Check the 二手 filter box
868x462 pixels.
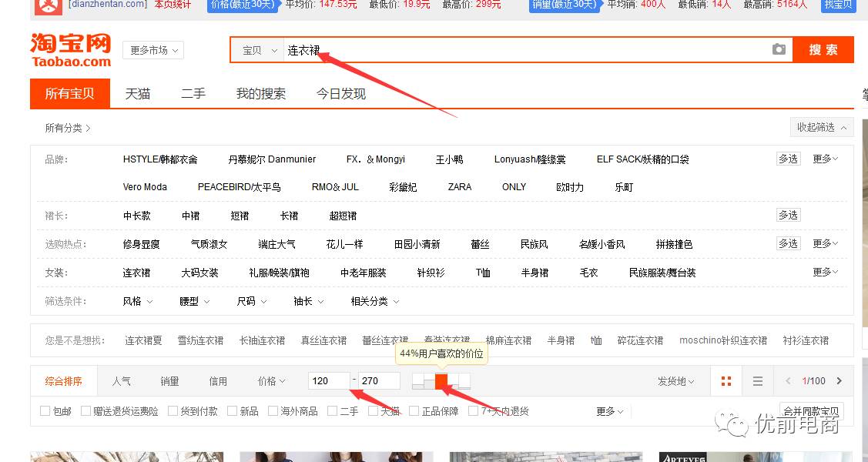(x=332, y=410)
